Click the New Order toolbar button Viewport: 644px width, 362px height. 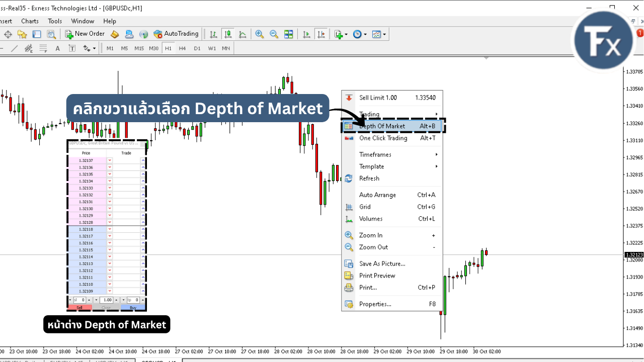pyautogui.click(x=85, y=34)
